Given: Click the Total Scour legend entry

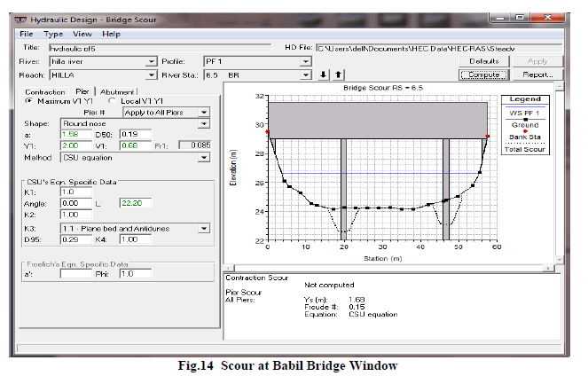Looking at the screenshot, I should pos(525,150).
